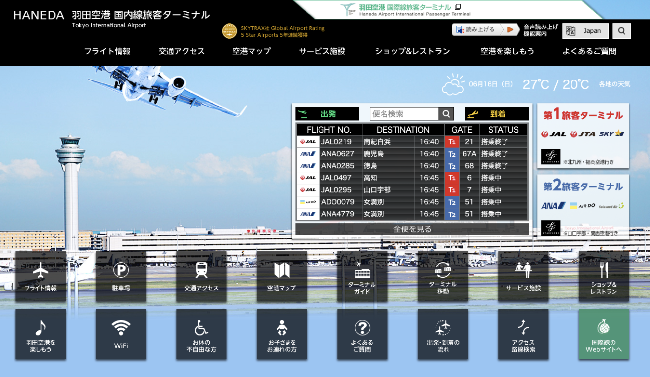Click gate 67A in ANA0627 row
This screenshot has height=377, width=650.
click(x=469, y=154)
